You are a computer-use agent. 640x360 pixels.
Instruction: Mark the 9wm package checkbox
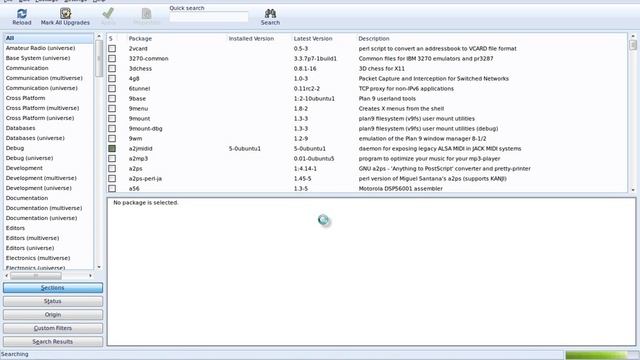pos(112,138)
